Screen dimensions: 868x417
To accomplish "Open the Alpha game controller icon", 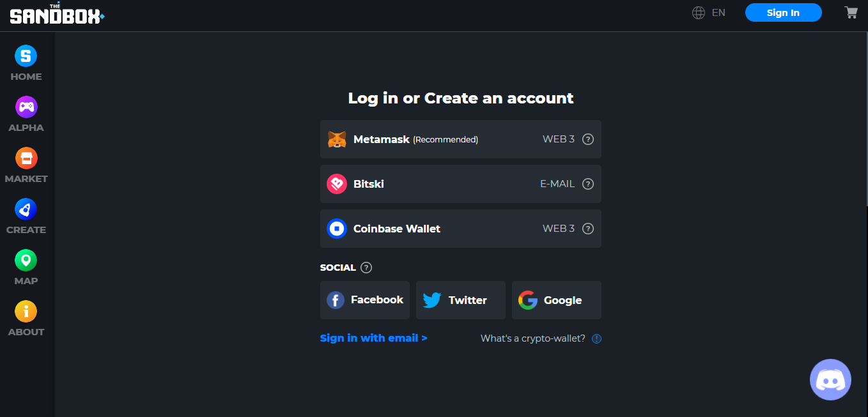I will click(26, 107).
